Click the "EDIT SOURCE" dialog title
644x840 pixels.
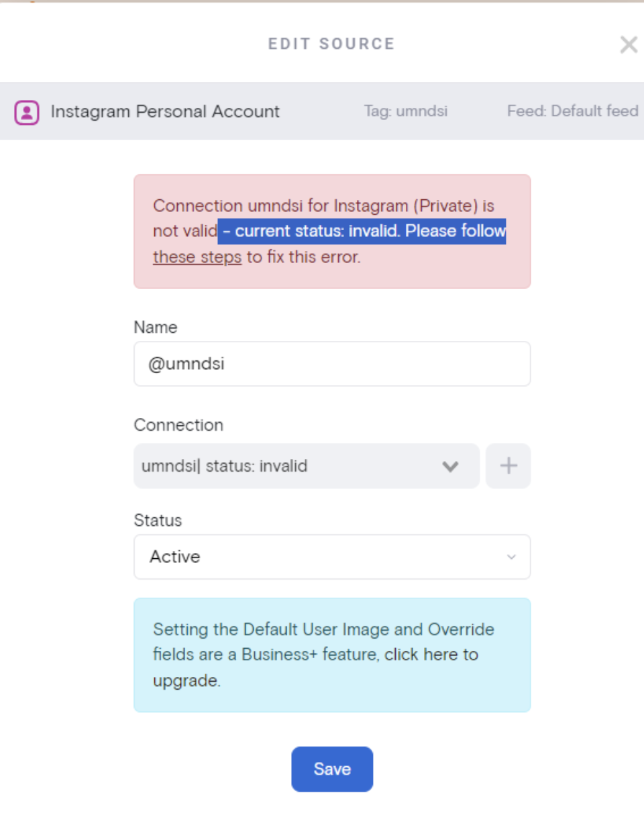pos(331,44)
